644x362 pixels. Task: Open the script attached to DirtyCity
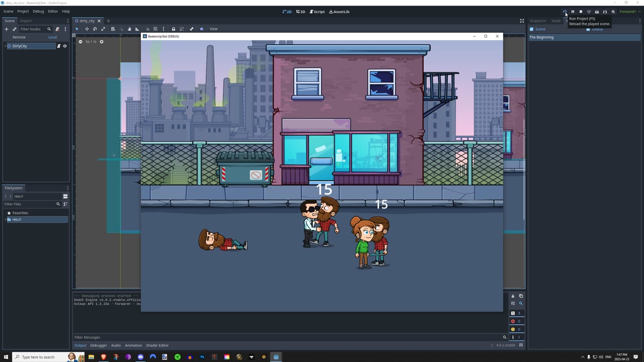click(58, 46)
